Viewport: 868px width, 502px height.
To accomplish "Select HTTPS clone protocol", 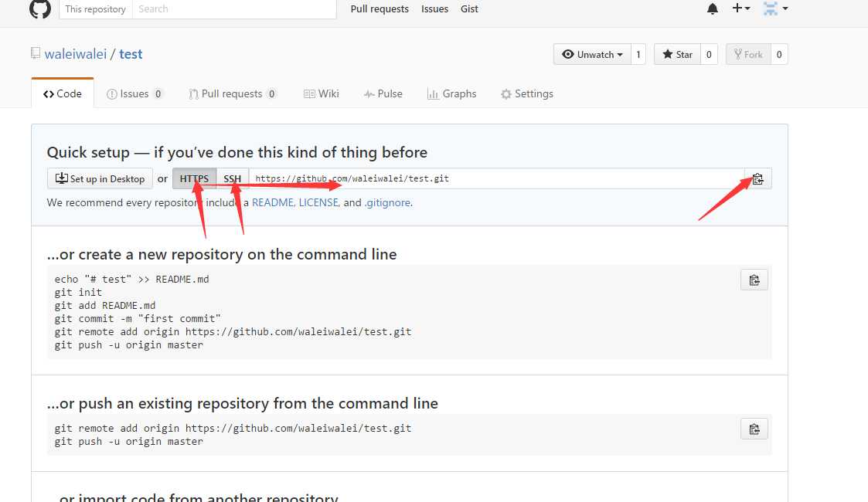I will pyautogui.click(x=194, y=178).
